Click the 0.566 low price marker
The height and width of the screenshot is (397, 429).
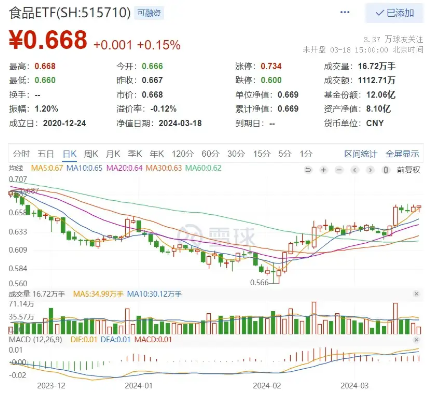point(259,282)
